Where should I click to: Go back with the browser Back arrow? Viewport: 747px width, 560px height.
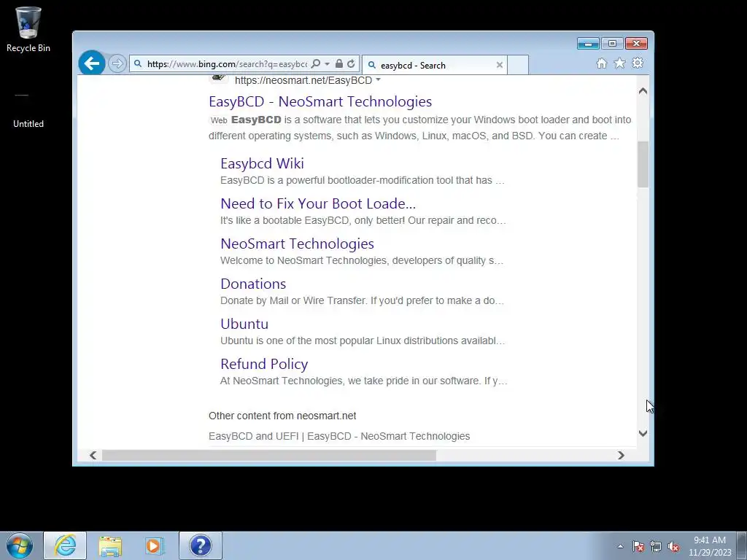(91, 63)
